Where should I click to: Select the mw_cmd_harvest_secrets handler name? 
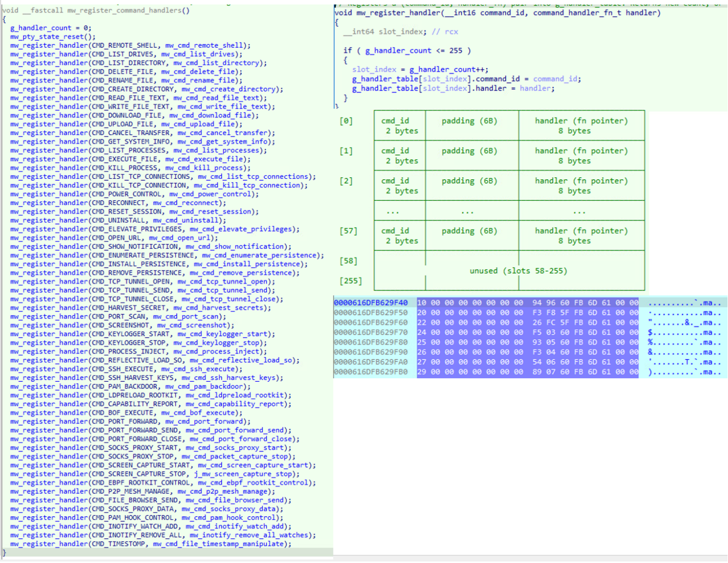point(218,307)
